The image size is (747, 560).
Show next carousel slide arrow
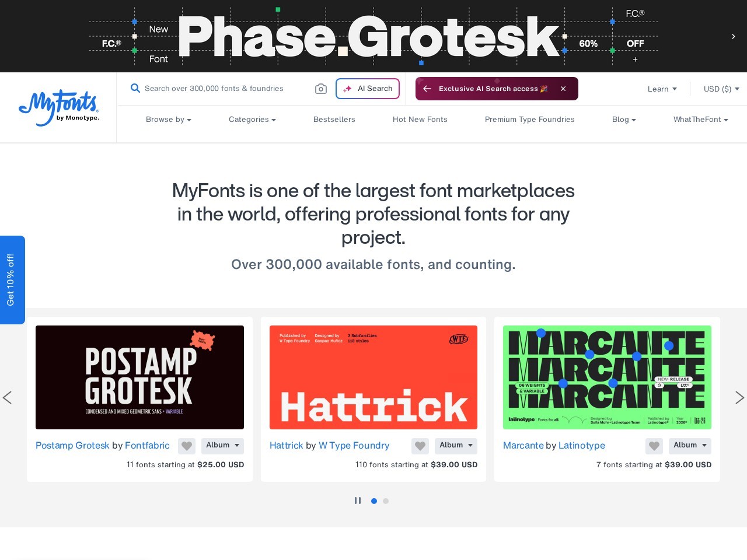tap(739, 398)
